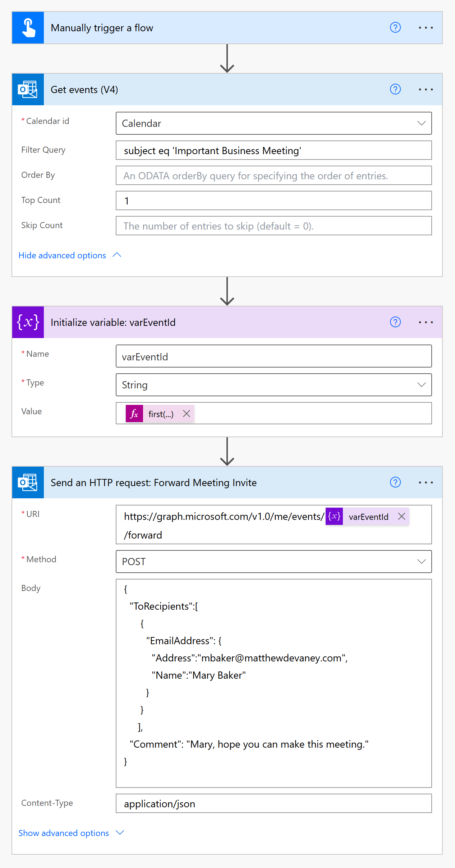Screen dimensions: 455x868
Task: Open help for Send an HTTP request
Action: 395,483
